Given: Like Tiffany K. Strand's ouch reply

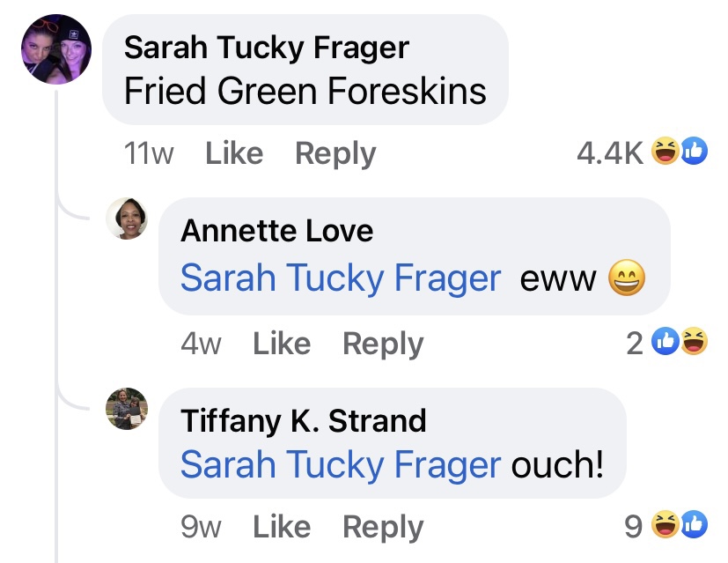Looking at the screenshot, I should click(282, 527).
